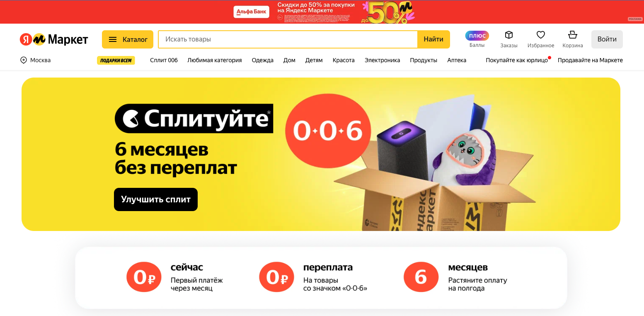Click the Улучшить сплит button

click(x=156, y=199)
